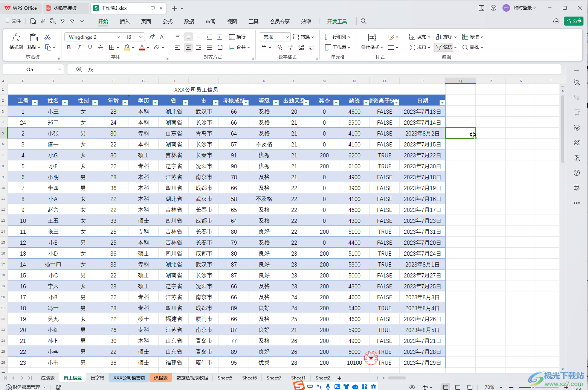Screen dimensions: 588x390
Task: Click the increase indent icon
Action: [220, 37]
